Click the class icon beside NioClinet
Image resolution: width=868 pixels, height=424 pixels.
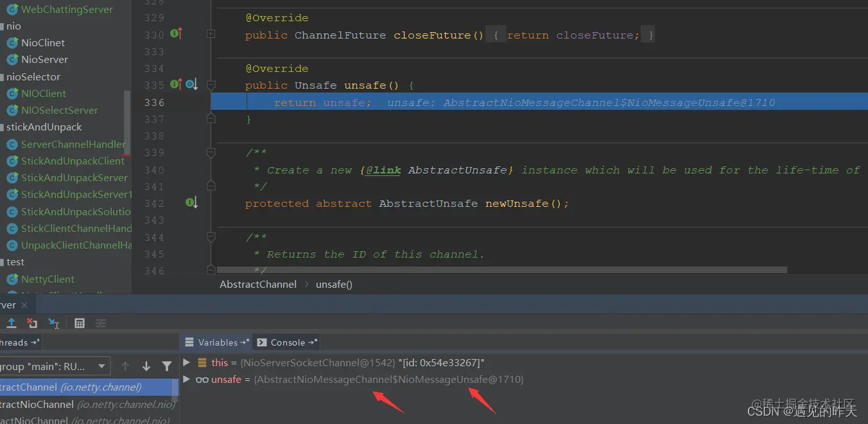tap(12, 43)
